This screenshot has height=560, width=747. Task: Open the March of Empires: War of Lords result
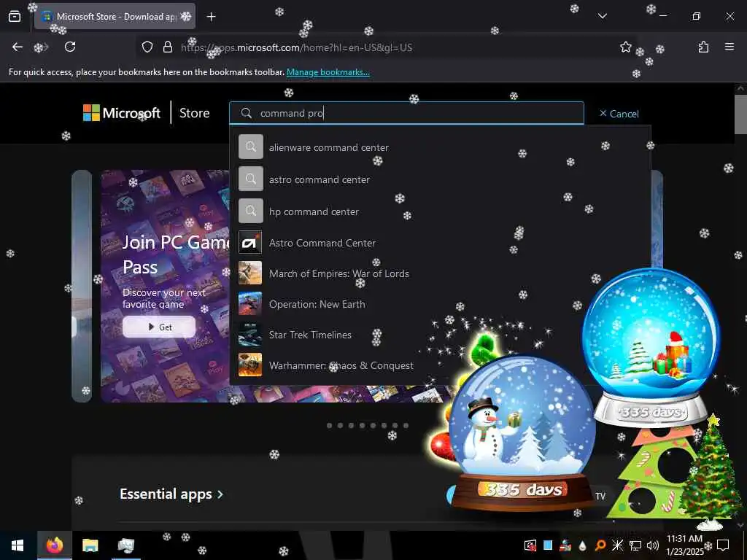pyautogui.click(x=440, y=273)
